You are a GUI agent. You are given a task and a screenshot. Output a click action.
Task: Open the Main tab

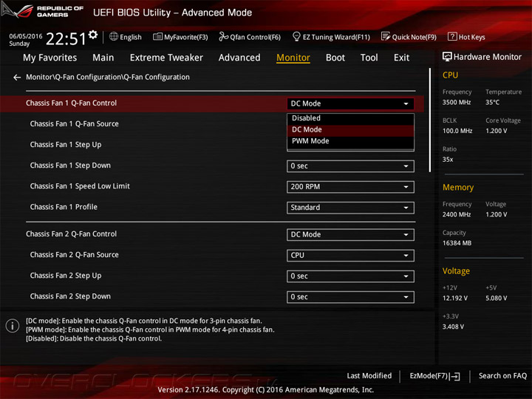[103, 58]
